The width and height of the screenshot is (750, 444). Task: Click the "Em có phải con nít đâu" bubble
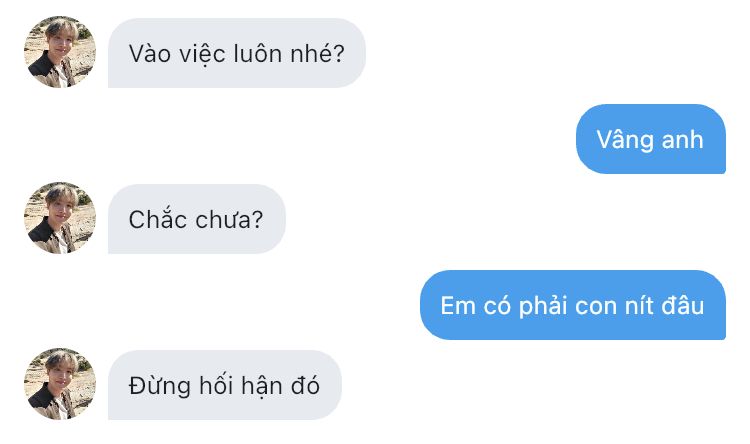pyautogui.click(x=573, y=305)
